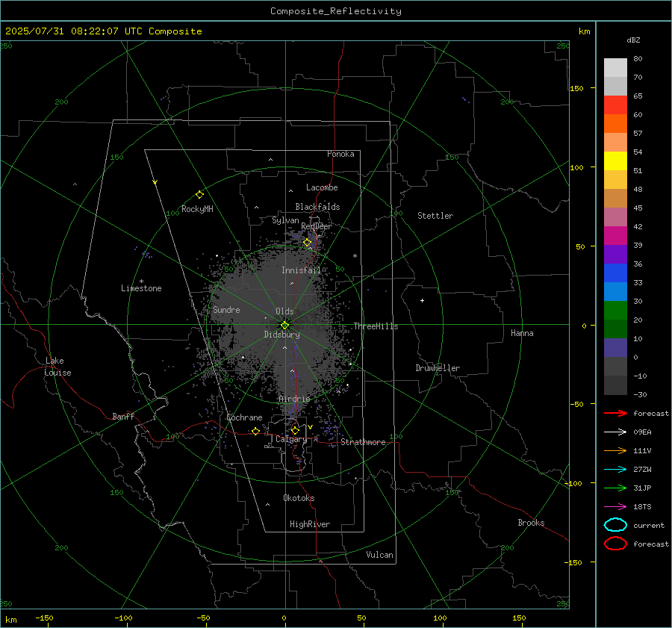672x628 pixels.
Task: Click the cyan current ellipse icon
Action: click(615, 525)
